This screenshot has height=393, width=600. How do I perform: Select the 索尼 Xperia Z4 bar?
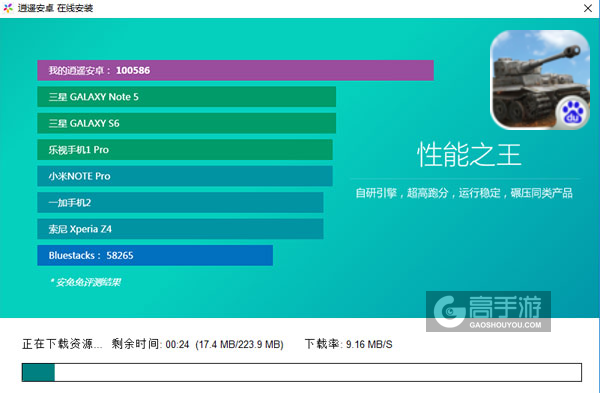pos(180,229)
